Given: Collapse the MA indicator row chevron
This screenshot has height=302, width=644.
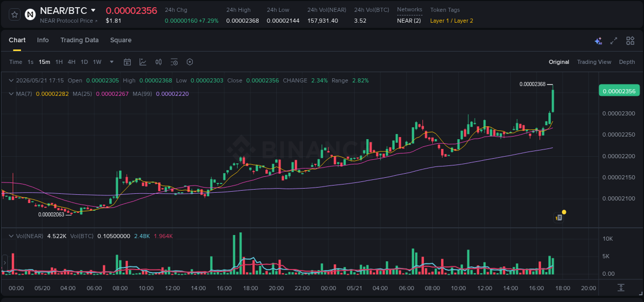Looking at the screenshot, I should (x=11, y=94).
